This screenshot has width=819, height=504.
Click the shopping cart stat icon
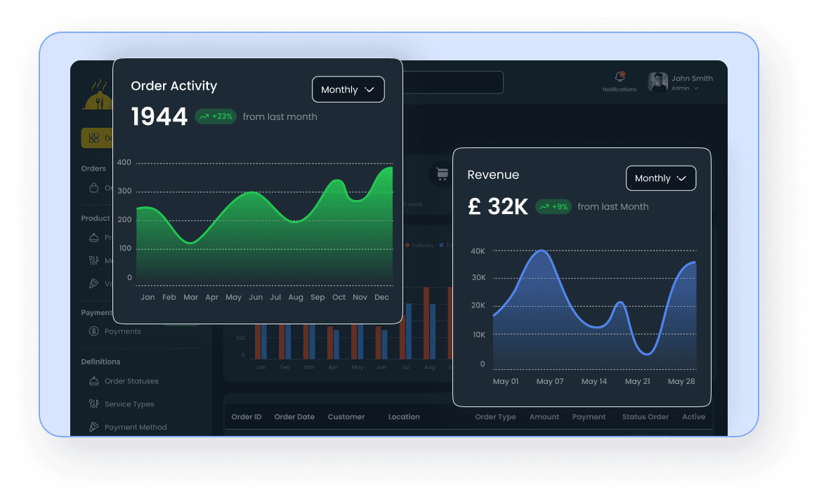click(442, 174)
